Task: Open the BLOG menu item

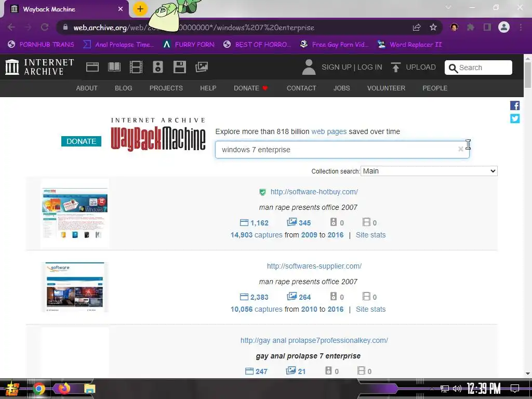Action: tap(124, 88)
